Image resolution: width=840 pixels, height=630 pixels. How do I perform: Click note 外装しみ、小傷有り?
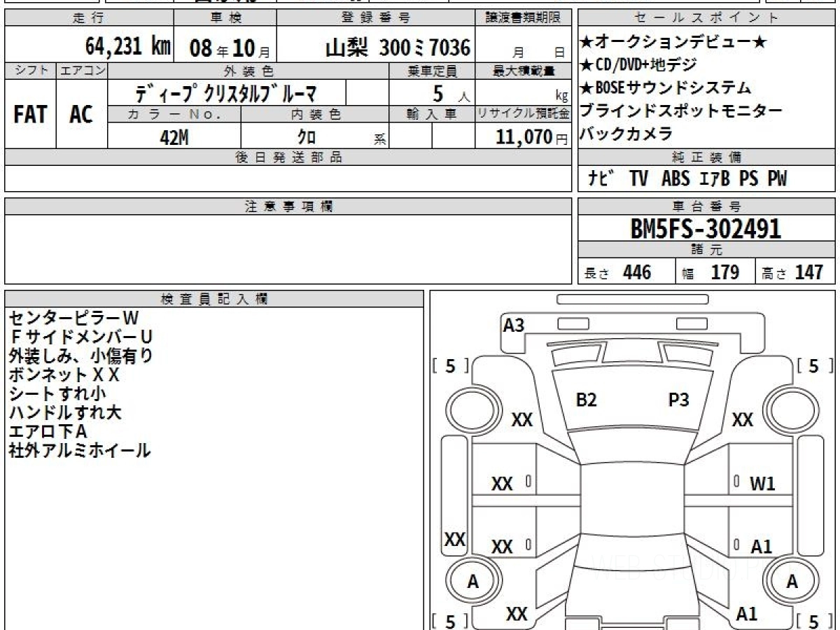[x=80, y=356]
